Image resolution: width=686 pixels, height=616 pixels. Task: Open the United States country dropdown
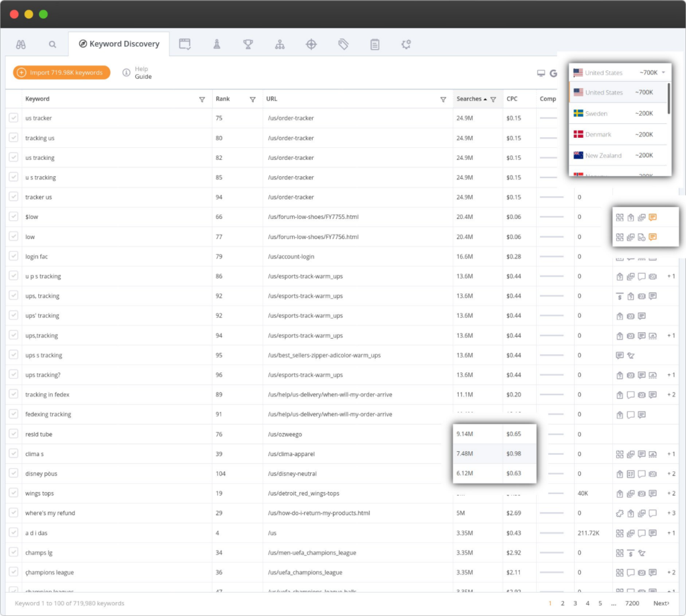619,72
